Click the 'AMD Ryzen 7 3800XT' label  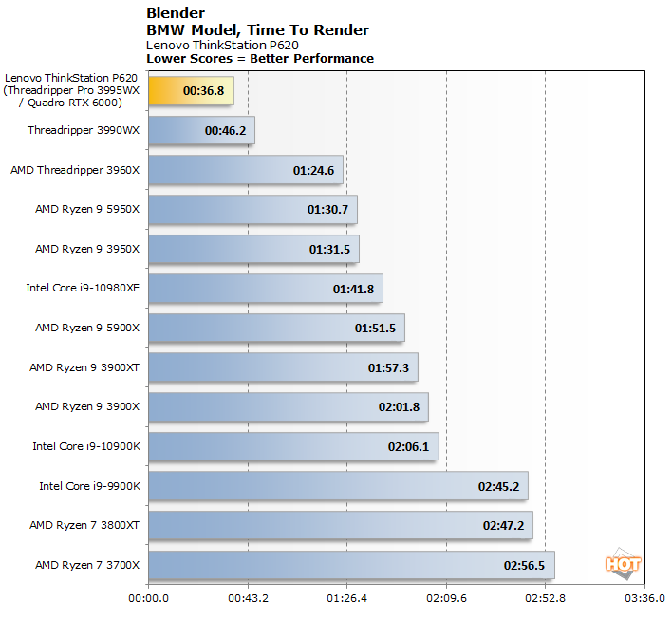click(84, 525)
